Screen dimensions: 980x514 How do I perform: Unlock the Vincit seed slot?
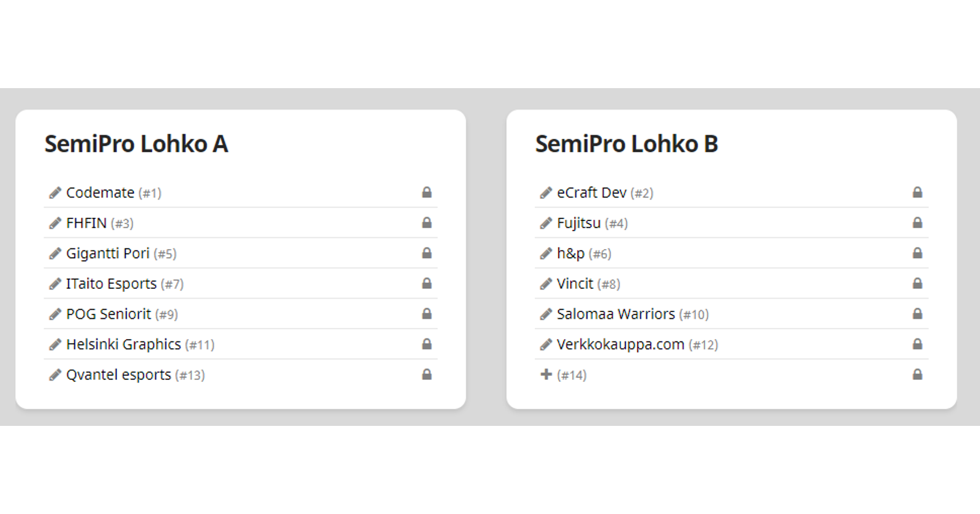coord(918,283)
